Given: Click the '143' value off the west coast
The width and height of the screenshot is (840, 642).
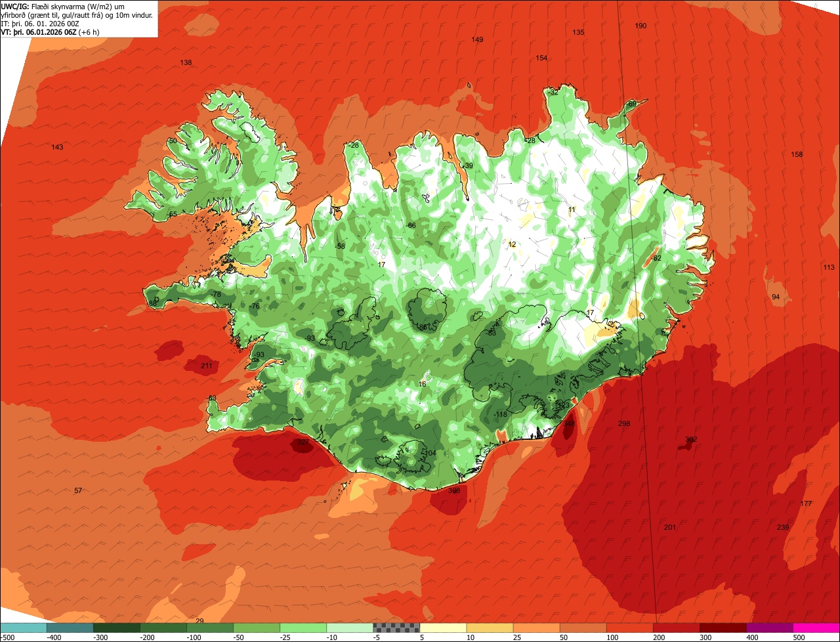Looking at the screenshot, I should pos(57,147).
